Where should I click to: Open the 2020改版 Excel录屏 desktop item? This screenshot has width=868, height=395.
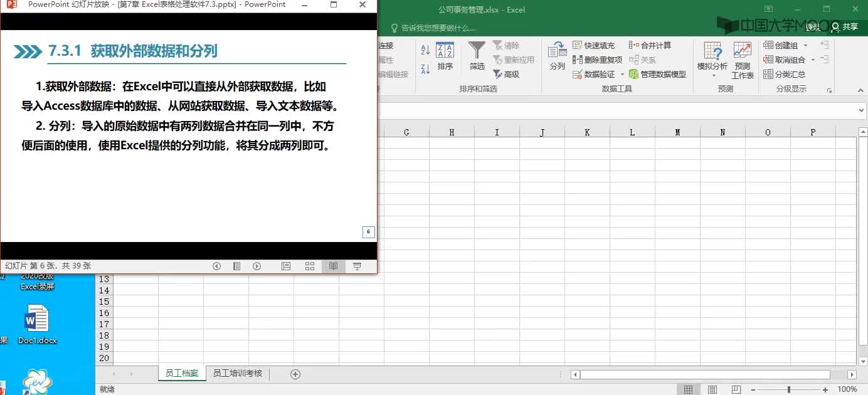[37, 282]
